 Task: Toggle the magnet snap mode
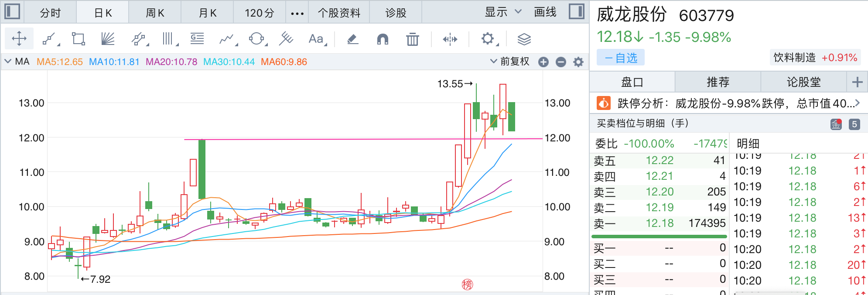tap(382, 39)
